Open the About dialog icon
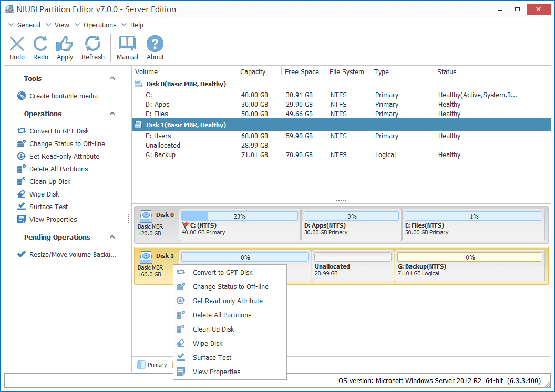This screenshot has height=392, width=555. [x=155, y=48]
